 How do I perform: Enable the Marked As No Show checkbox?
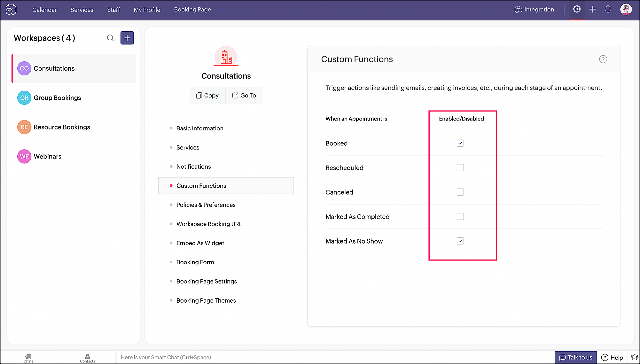pyautogui.click(x=460, y=241)
